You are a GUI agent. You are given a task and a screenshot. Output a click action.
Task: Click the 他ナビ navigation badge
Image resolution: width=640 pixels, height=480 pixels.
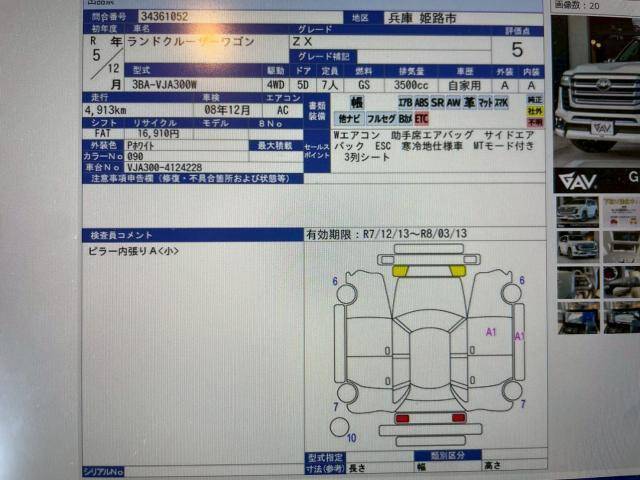tap(350, 119)
